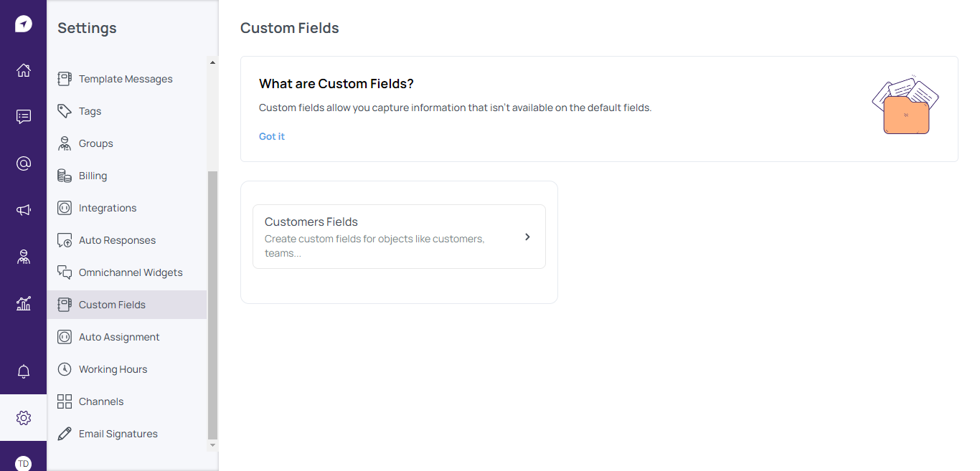Open Working Hours settings
This screenshot has height=471, width=980.
tap(113, 369)
